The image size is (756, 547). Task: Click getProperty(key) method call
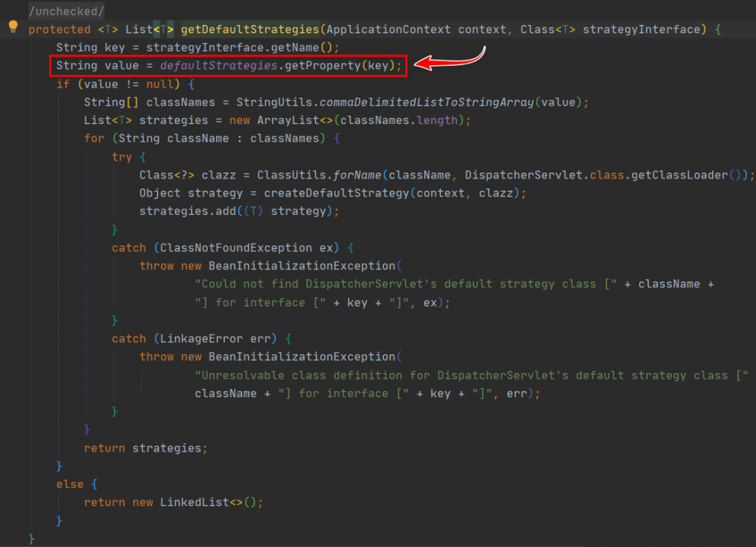point(340,66)
